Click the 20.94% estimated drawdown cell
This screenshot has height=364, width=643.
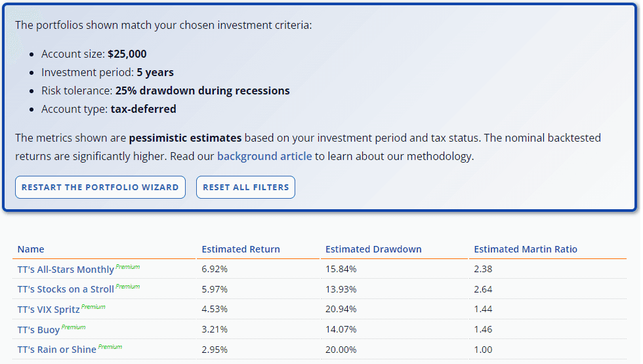coord(341,309)
